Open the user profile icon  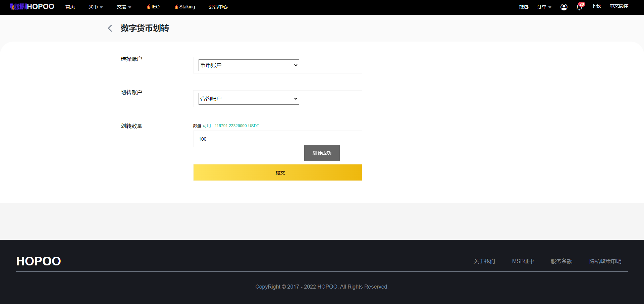(564, 7)
